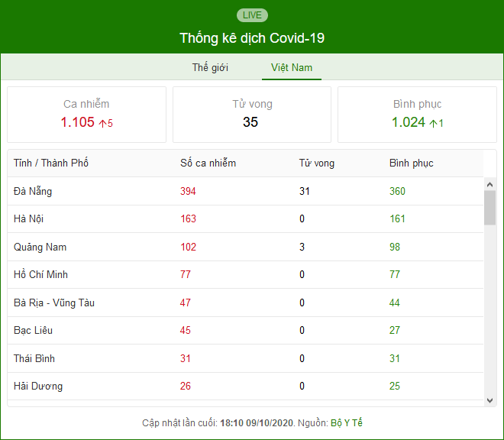Select the Bà Rịa - Vũng Tàu row
The width and height of the screenshot is (504, 440).
pos(245,302)
